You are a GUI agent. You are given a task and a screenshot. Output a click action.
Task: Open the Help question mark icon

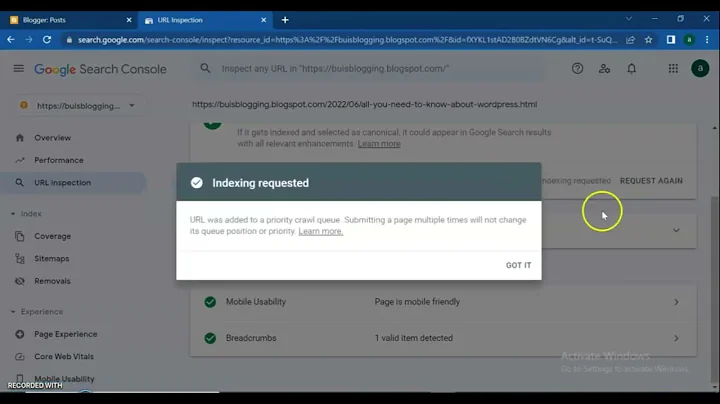coord(577,68)
